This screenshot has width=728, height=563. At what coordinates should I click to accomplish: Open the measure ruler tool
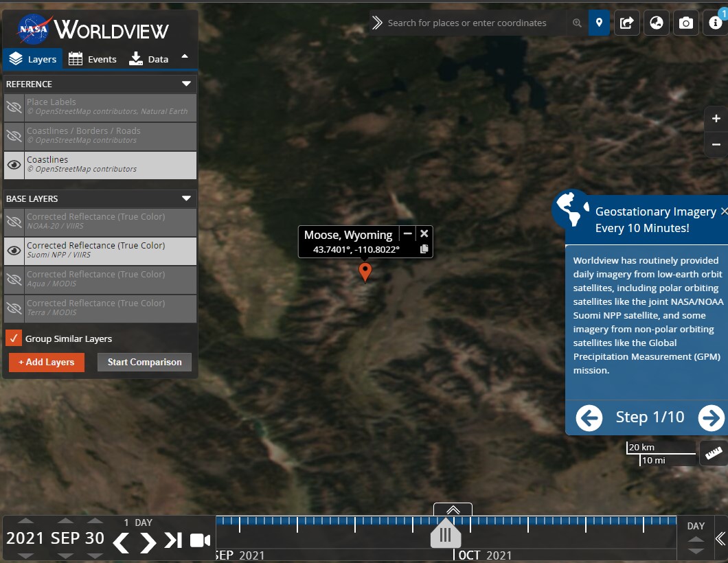pyautogui.click(x=714, y=453)
